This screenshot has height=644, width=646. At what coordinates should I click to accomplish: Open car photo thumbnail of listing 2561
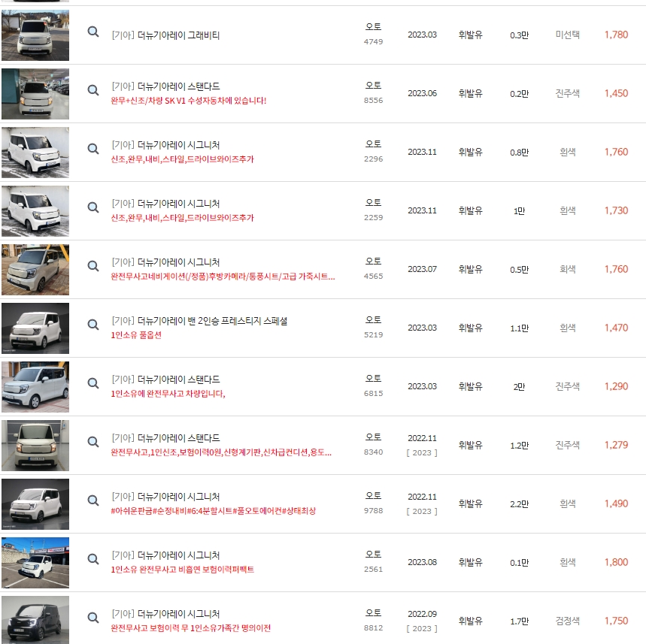point(35,563)
